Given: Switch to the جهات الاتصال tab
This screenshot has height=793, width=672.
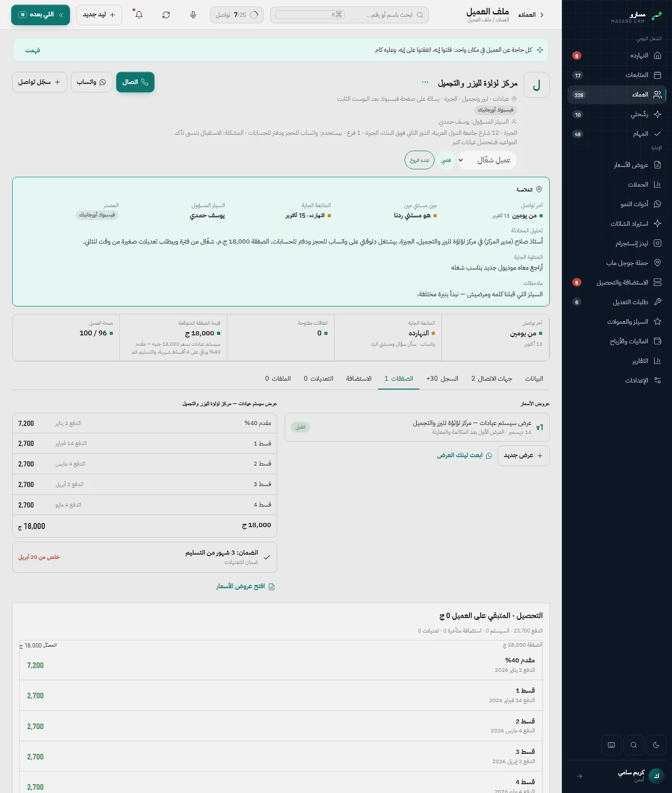Looking at the screenshot, I should [492, 378].
